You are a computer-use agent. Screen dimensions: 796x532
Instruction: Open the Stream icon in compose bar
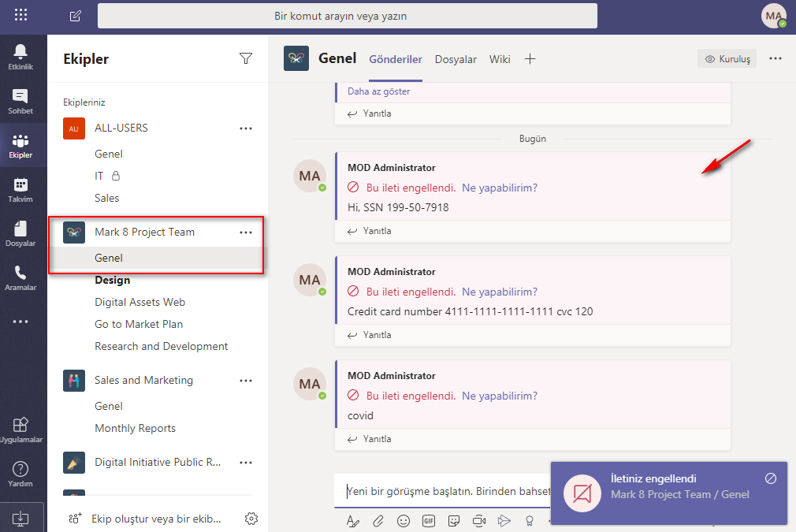(x=504, y=521)
